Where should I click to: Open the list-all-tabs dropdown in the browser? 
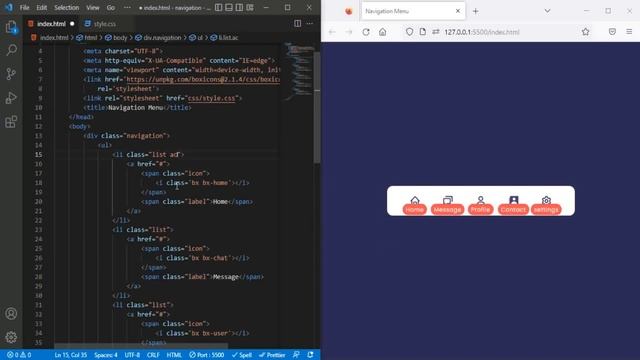547,11
